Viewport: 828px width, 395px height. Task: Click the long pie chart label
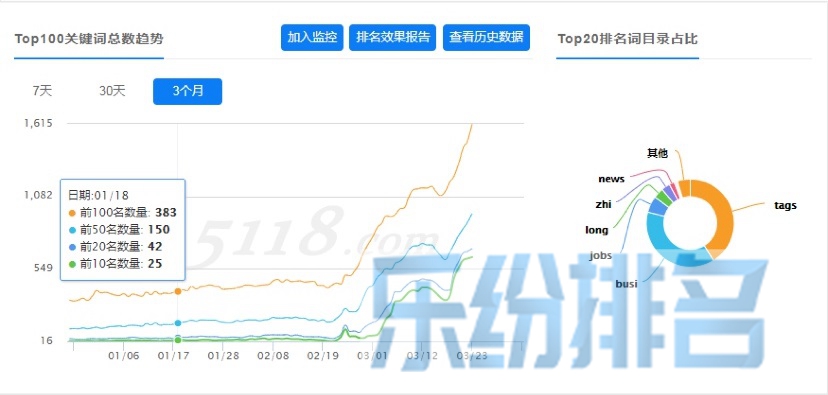(597, 230)
